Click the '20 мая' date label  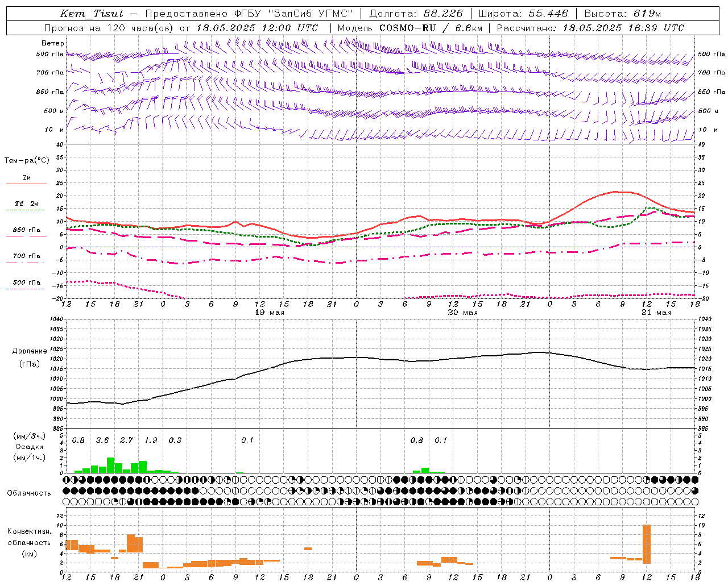click(x=463, y=312)
